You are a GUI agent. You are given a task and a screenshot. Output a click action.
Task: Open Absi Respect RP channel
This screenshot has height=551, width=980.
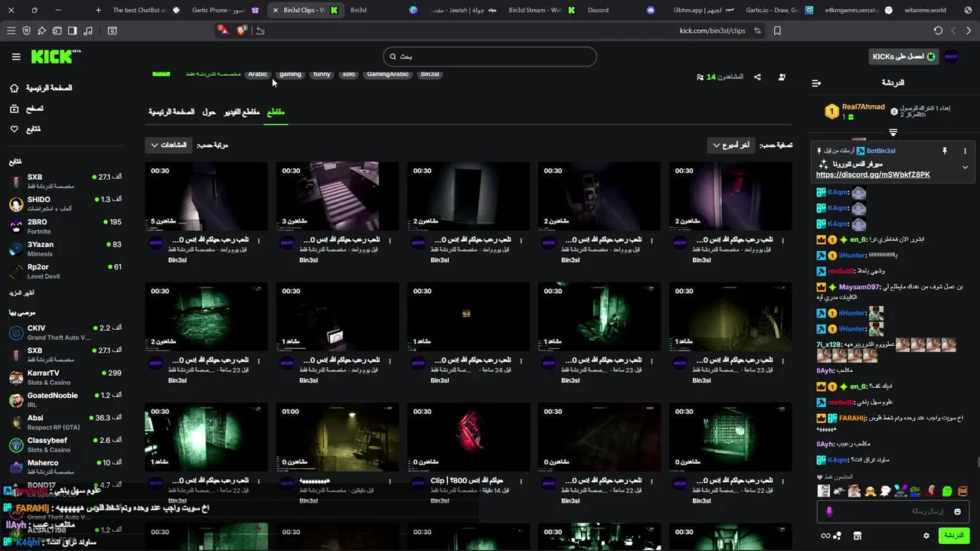point(65,422)
